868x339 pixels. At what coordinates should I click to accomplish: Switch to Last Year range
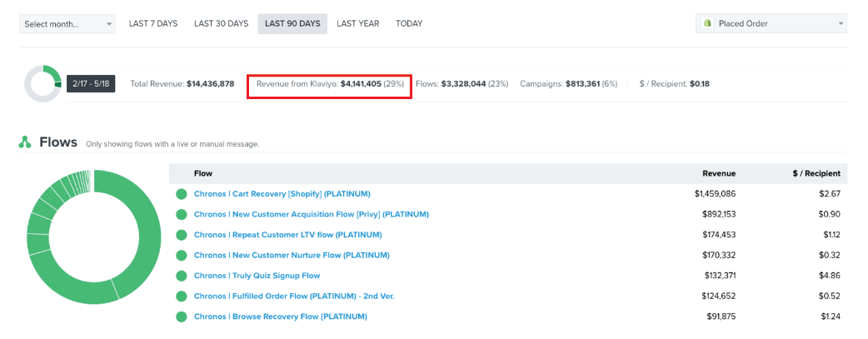click(358, 24)
